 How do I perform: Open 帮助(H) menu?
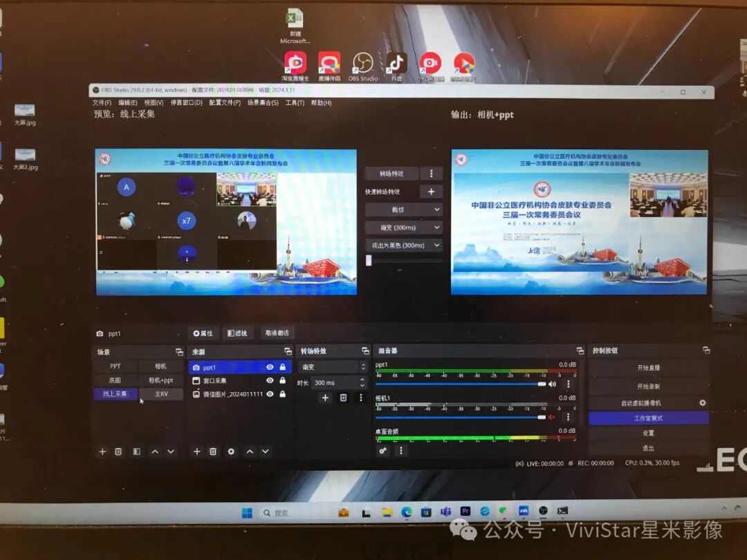click(x=321, y=103)
